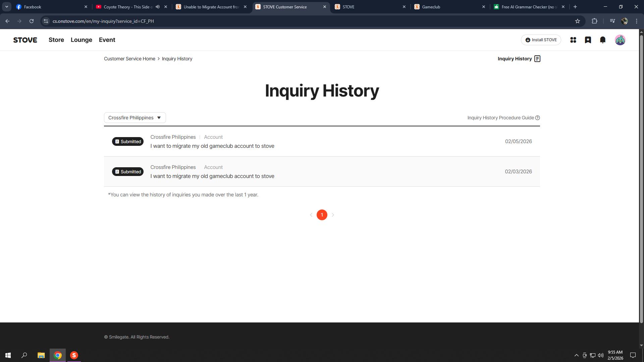The height and width of the screenshot is (362, 644).
Task: Open STOVE launcher in Windows taskbar
Action: (x=74, y=355)
